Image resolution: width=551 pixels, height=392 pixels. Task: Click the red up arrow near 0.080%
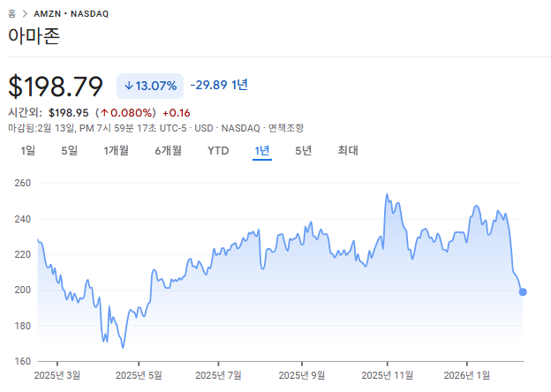click(104, 113)
